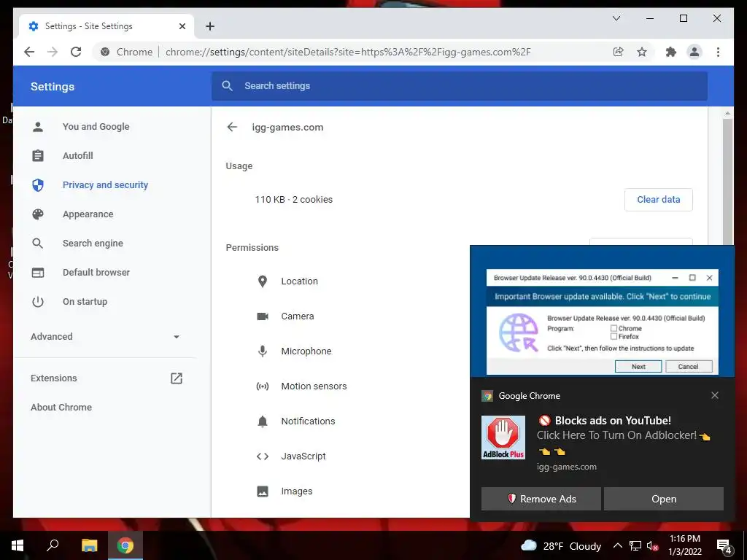Share this page via share icon
The image size is (747, 560).
[618, 52]
